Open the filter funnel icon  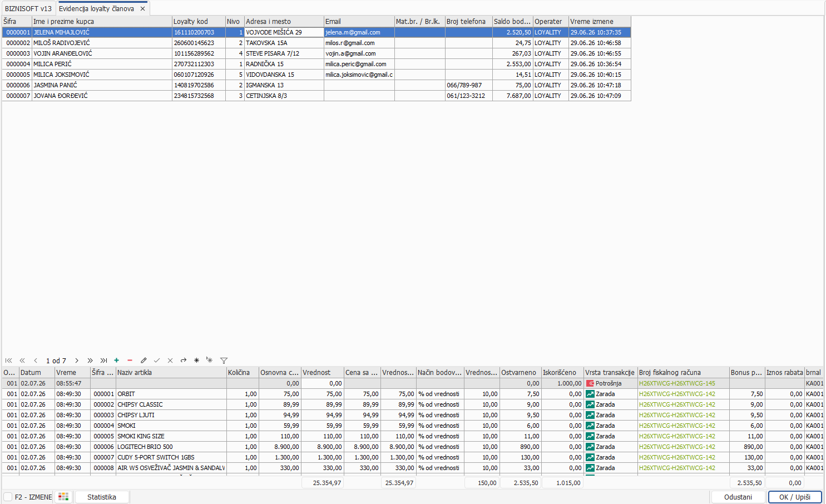tap(224, 360)
